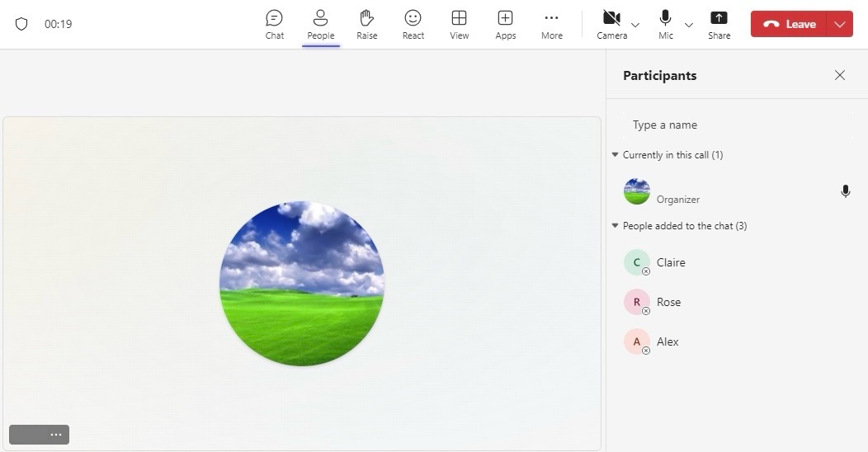The image size is (868, 452).
Task: Click the shield security icon
Action: coord(21,24)
